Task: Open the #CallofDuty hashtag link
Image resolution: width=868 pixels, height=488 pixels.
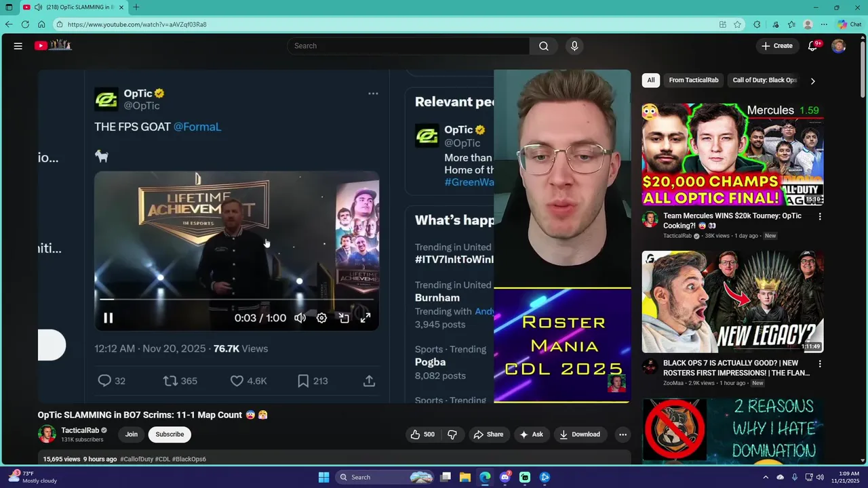Action: [136, 459]
